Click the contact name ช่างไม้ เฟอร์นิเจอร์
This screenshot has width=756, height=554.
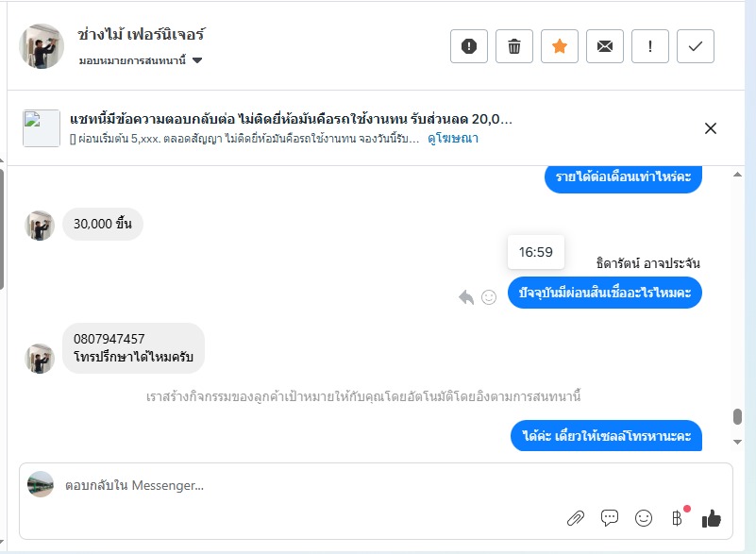142,35
